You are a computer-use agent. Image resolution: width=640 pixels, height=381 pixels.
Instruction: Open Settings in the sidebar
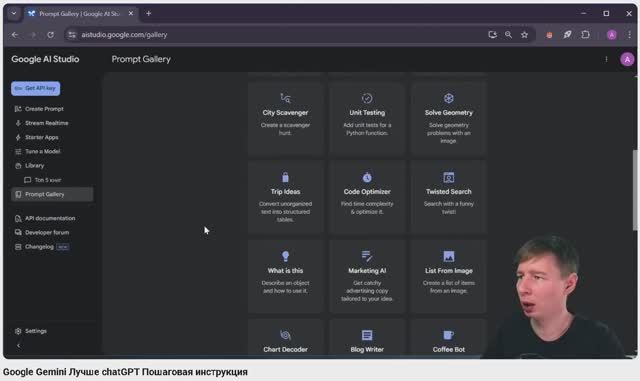click(x=36, y=331)
